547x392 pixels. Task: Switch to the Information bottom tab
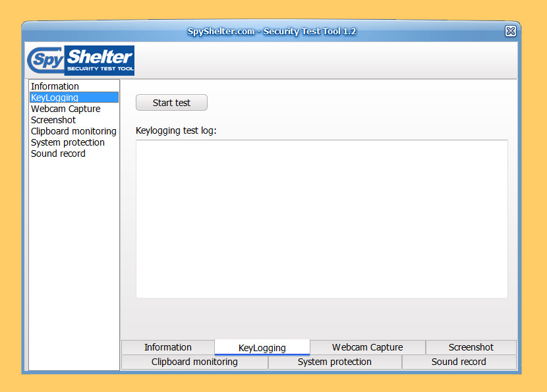pyautogui.click(x=168, y=347)
